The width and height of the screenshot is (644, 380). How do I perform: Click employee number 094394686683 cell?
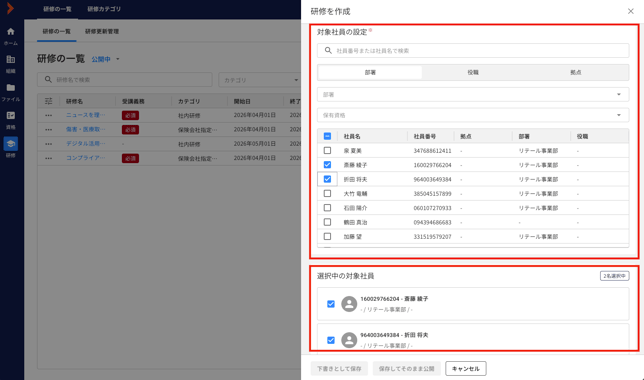432,222
